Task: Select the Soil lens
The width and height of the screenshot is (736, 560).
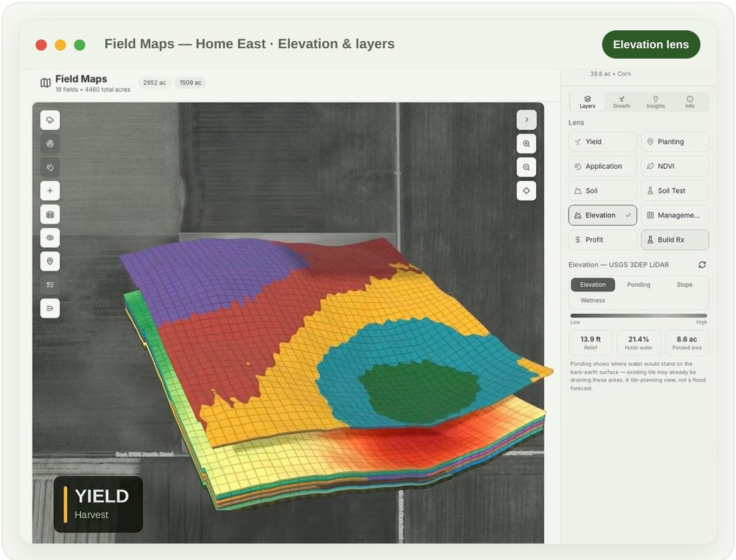Action: point(602,190)
